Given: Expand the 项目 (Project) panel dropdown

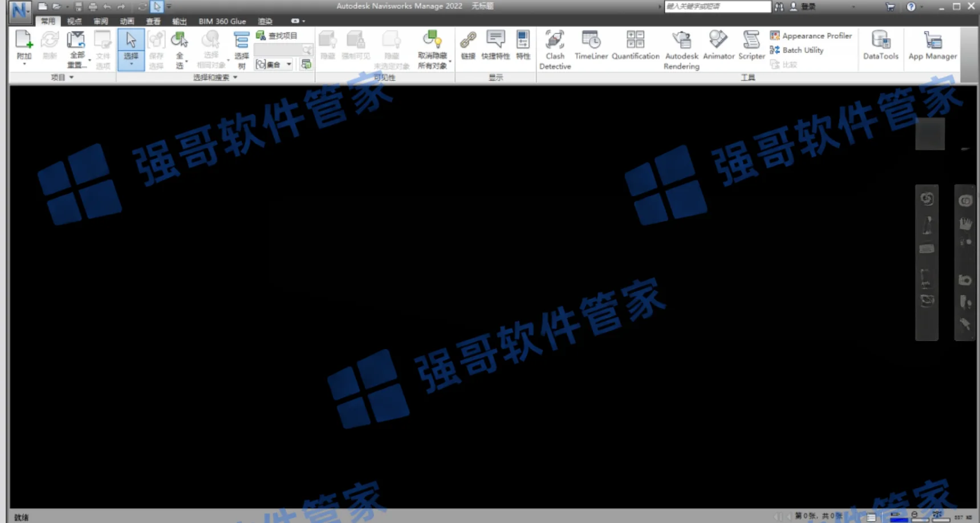Looking at the screenshot, I should (x=62, y=77).
